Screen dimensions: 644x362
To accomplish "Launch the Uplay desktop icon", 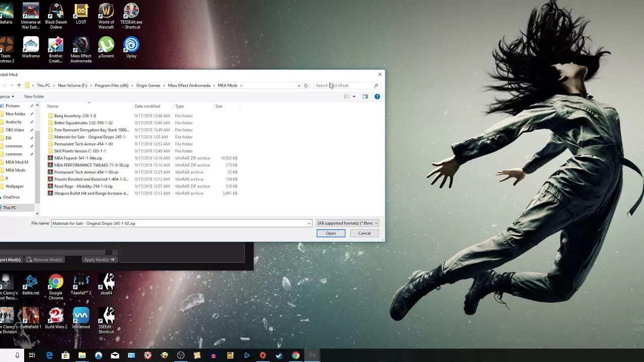I will pos(131,47).
